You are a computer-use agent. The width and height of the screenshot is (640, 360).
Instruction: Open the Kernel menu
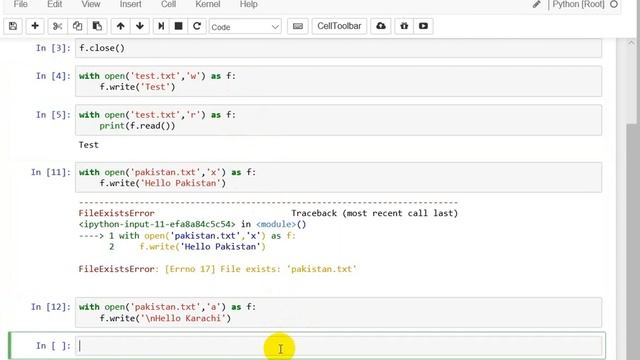point(207,4)
